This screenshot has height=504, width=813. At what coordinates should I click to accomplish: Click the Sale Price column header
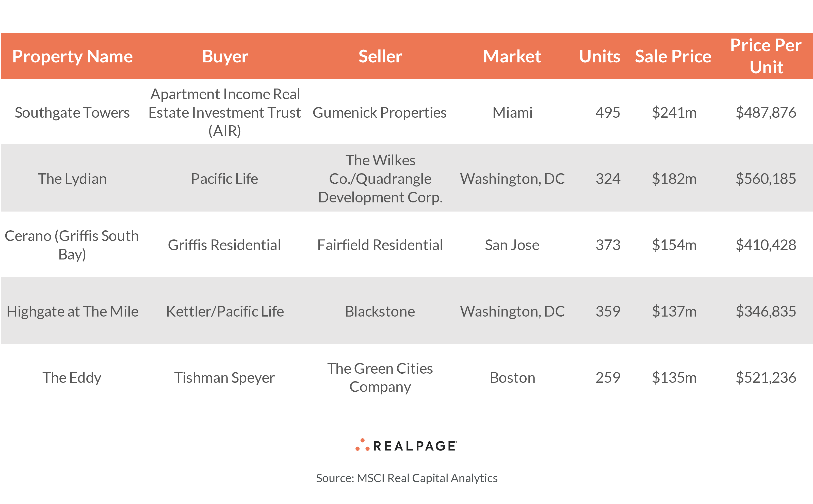tap(673, 56)
